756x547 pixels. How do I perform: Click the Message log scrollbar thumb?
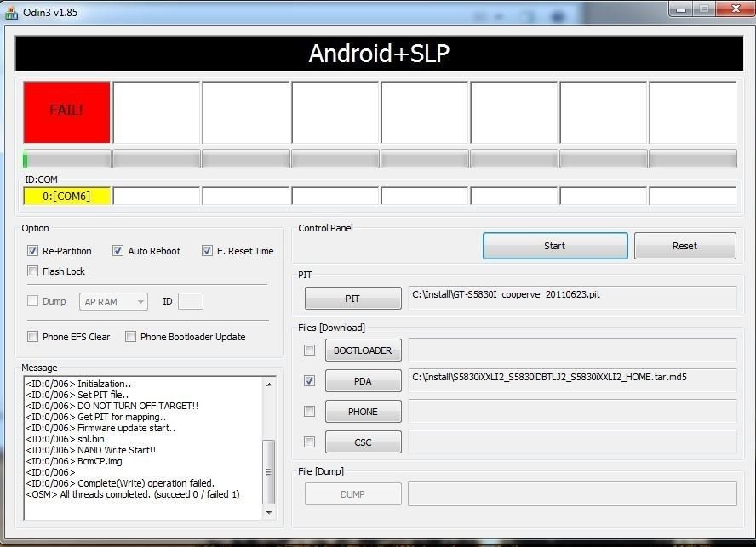pyautogui.click(x=269, y=472)
